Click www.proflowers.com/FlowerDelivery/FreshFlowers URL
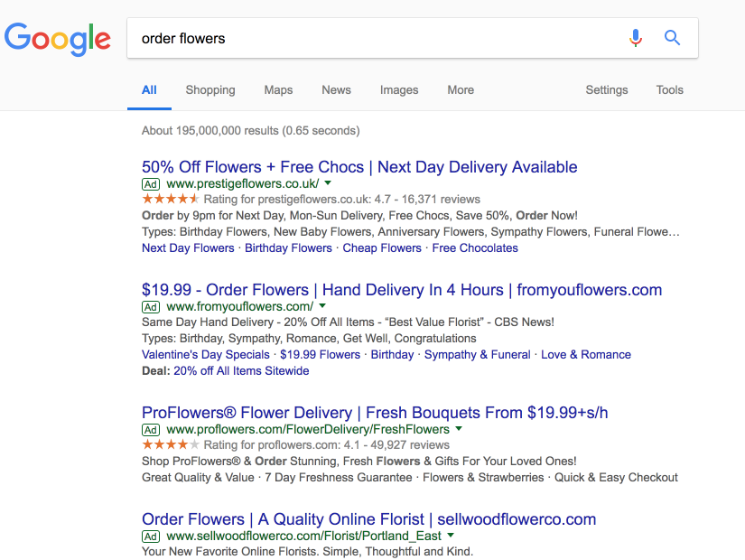 (x=308, y=429)
